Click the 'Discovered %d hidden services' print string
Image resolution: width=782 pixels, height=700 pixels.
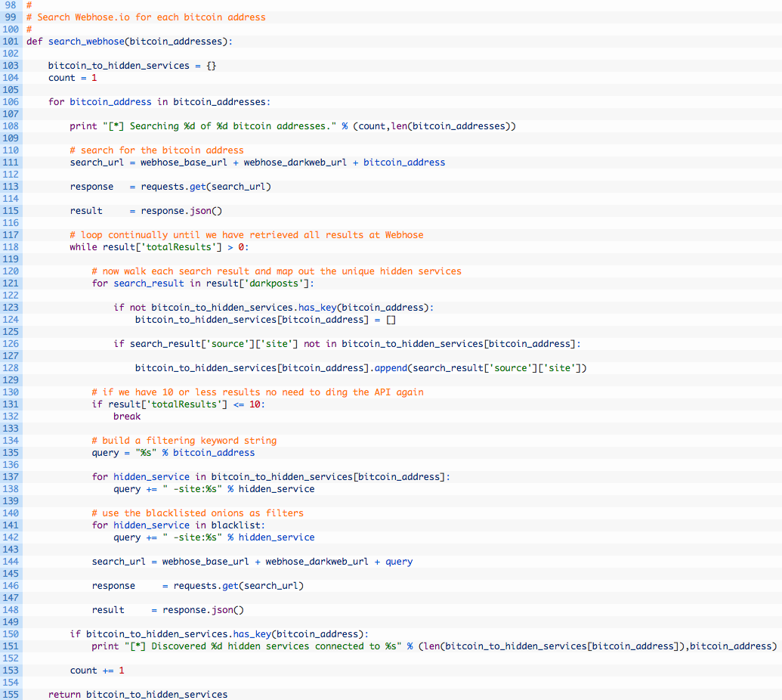pyautogui.click(x=263, y=646)
